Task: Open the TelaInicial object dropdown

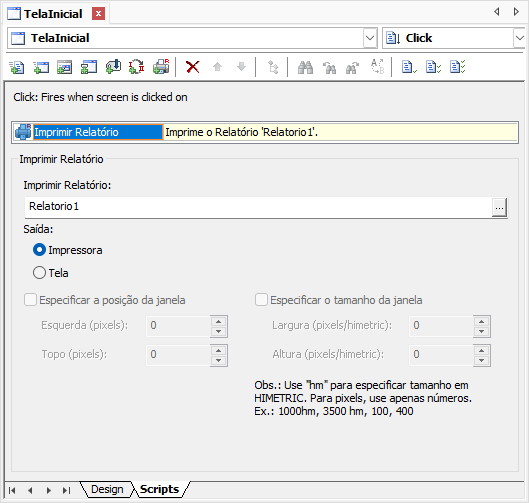Action: [370, 38]
